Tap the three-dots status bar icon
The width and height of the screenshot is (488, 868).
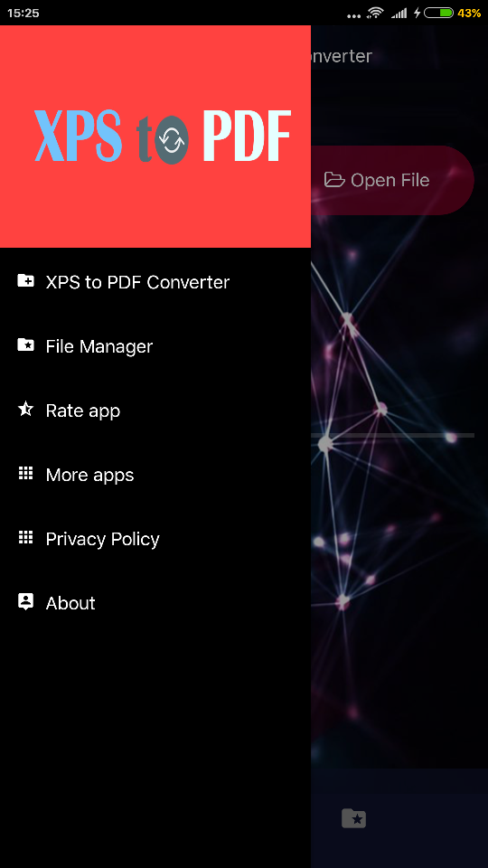[354, 15]
